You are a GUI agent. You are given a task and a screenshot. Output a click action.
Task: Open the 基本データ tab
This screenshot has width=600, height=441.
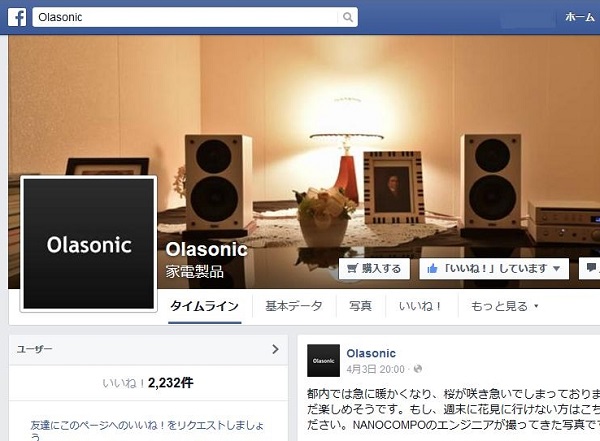tap(294, 306)
